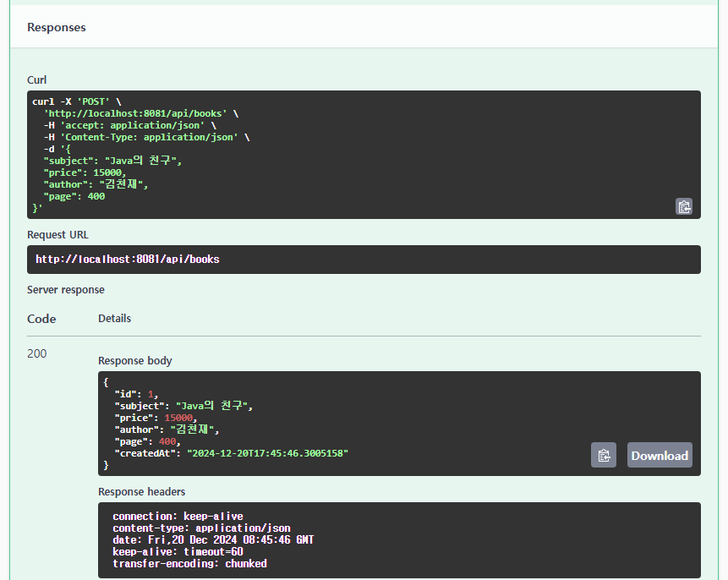The height and width of the screenshot is (580, 728).
Task: Click the "page": 400 line in response body
Action: pos(147,441)
